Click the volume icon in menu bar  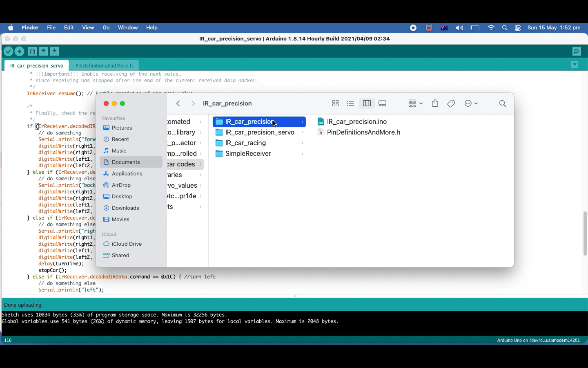click(x=459, y=28)
